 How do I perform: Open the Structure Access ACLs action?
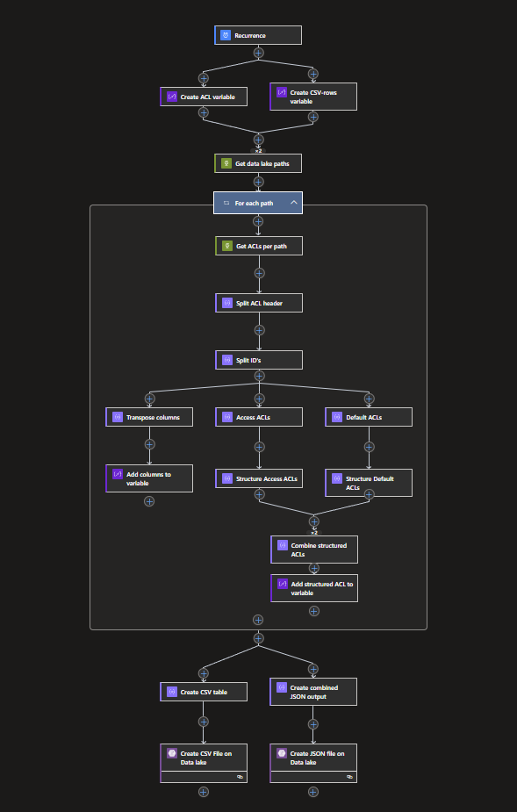(259, 478)
